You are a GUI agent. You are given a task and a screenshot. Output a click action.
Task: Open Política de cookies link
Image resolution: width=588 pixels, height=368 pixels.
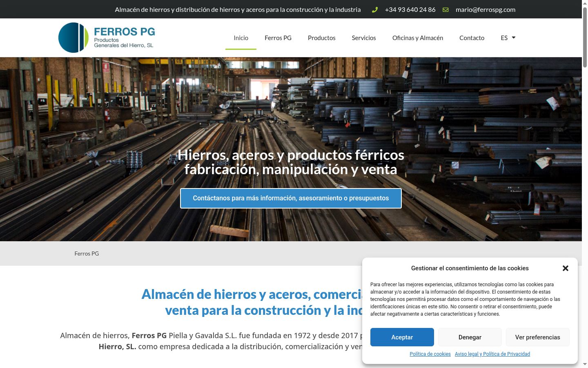[x=430, y=354]
